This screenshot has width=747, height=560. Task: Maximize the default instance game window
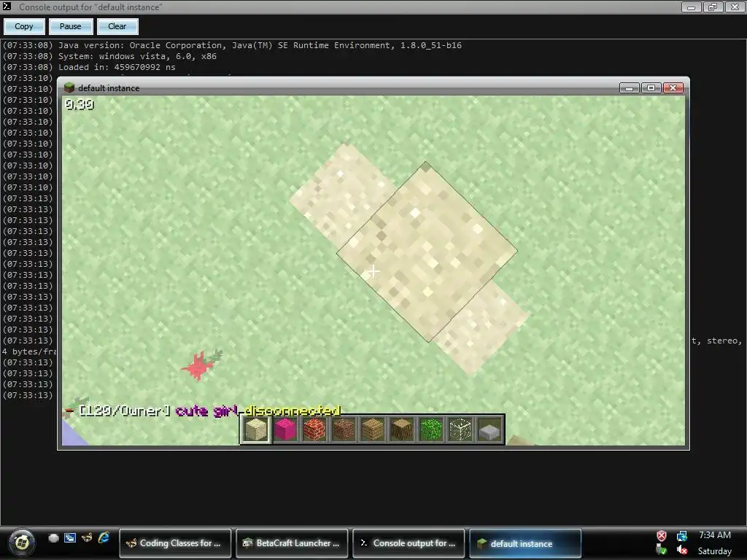pos(651,88)
